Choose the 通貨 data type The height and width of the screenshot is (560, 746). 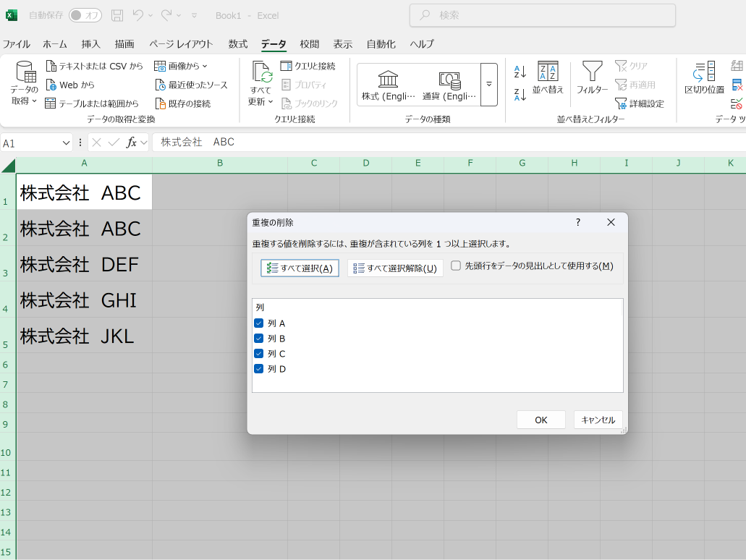pos(449,85)
